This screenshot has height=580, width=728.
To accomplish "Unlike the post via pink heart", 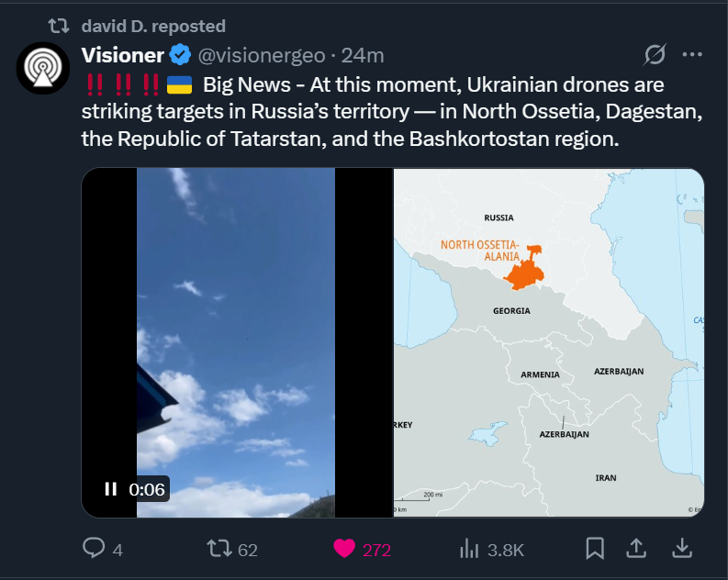I will [x=344, y=549].
